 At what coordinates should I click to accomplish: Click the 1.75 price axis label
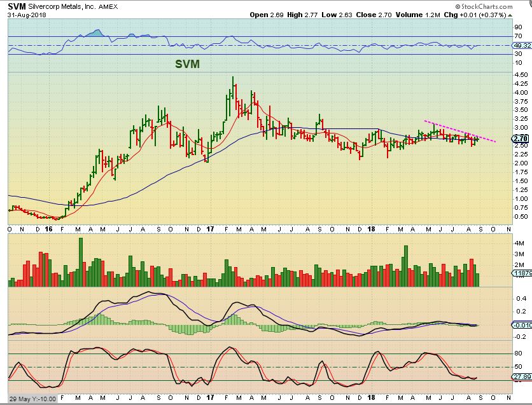(x=521, y=172)
